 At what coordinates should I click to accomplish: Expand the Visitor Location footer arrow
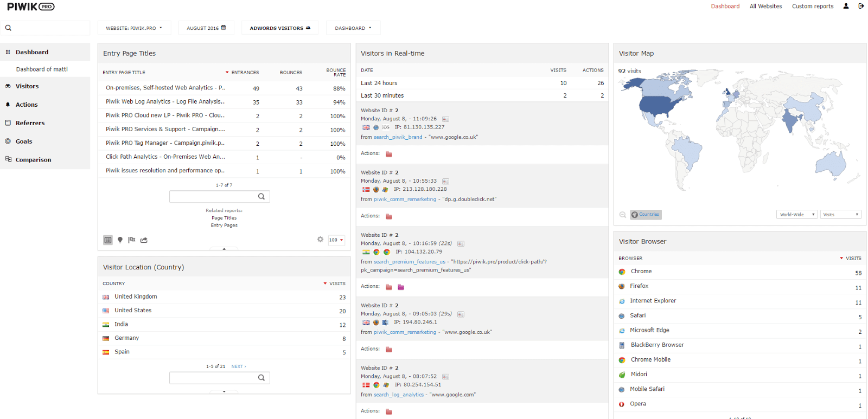pos(224,391)
